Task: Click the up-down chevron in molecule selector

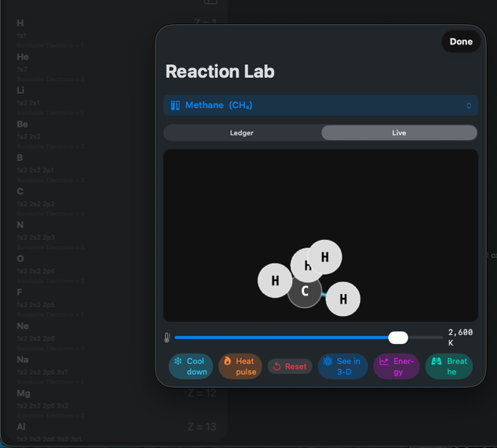Action: [x=469, y=106]
